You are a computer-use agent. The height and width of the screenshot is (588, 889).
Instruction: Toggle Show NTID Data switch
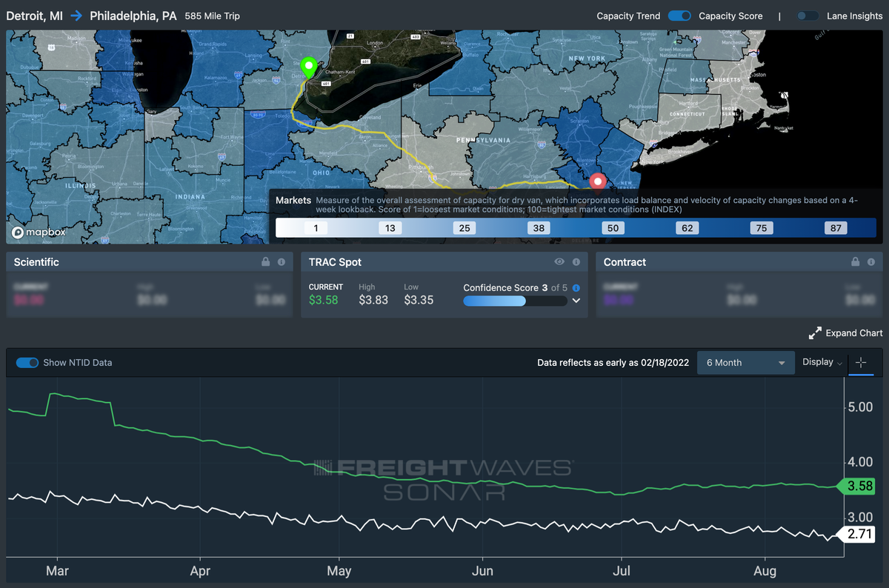[x=27, y=362]
